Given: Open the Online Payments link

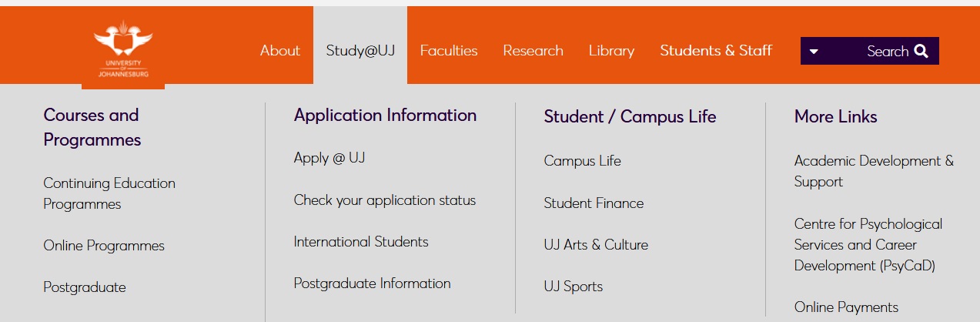Looking at the screenshot, I should [846, 307].
